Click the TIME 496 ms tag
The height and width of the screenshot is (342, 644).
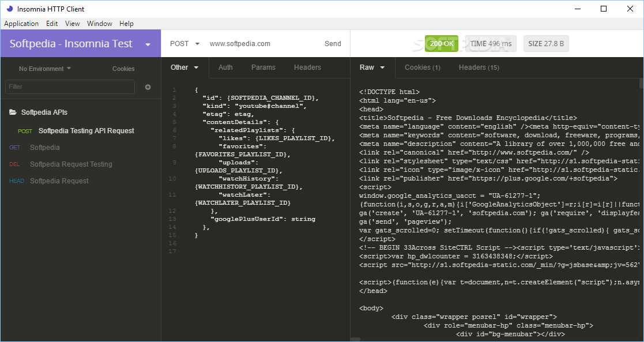coord(491,44)
